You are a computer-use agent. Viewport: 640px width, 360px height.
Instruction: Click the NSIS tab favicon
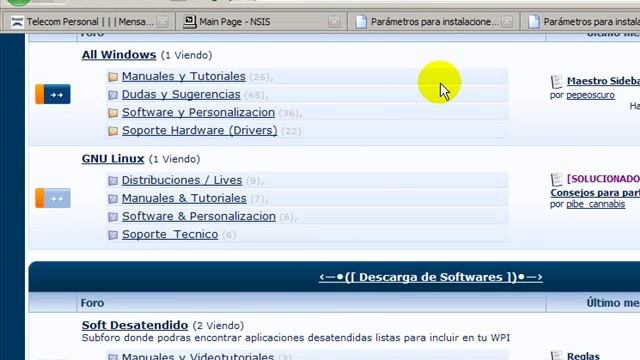(190, 22)
